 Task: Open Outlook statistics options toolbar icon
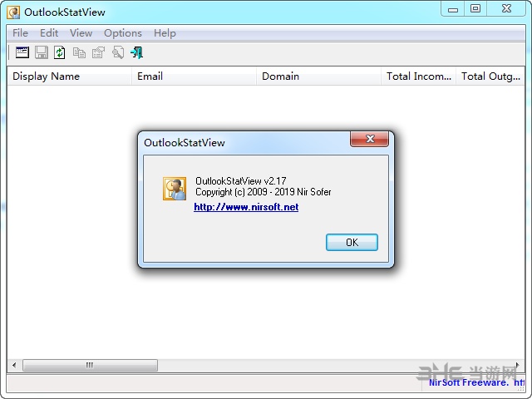pyautogui.click(x=22, y=52)
